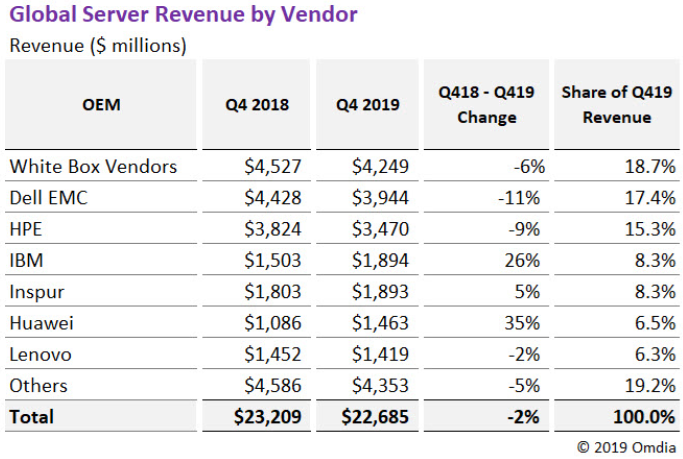The width and height of the screenshot is (683, 459).
Task: Click IBM Q4 2019 value $1,894
Action: (x=380, y=261)
